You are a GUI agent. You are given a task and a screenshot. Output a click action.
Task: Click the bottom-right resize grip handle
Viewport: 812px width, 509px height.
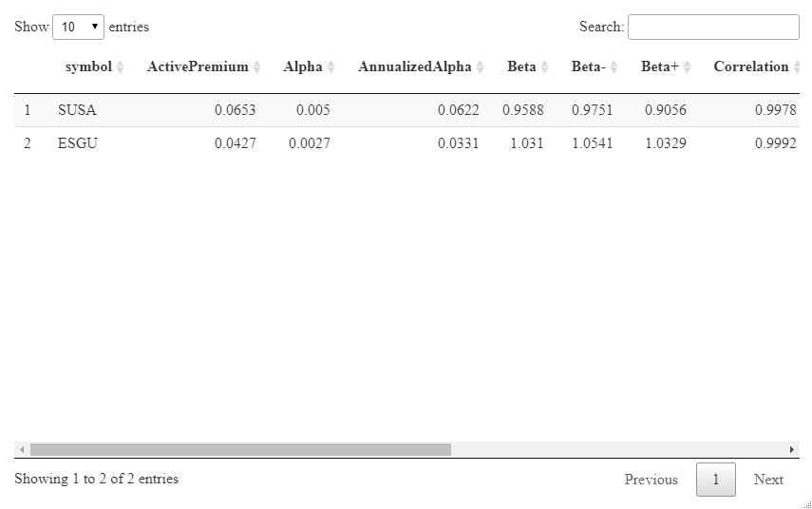[x=807, y=504]
